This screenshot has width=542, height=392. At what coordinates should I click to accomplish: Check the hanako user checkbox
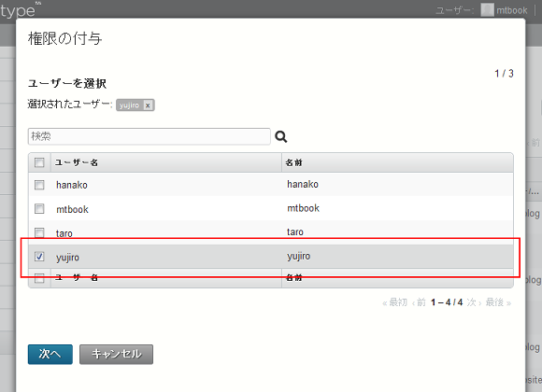point(39,185)
